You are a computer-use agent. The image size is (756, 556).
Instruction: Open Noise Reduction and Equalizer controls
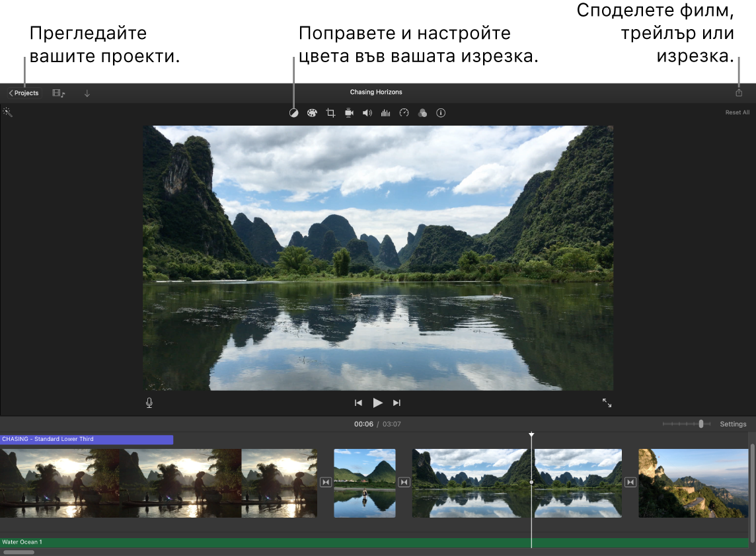tap(385, 112)
